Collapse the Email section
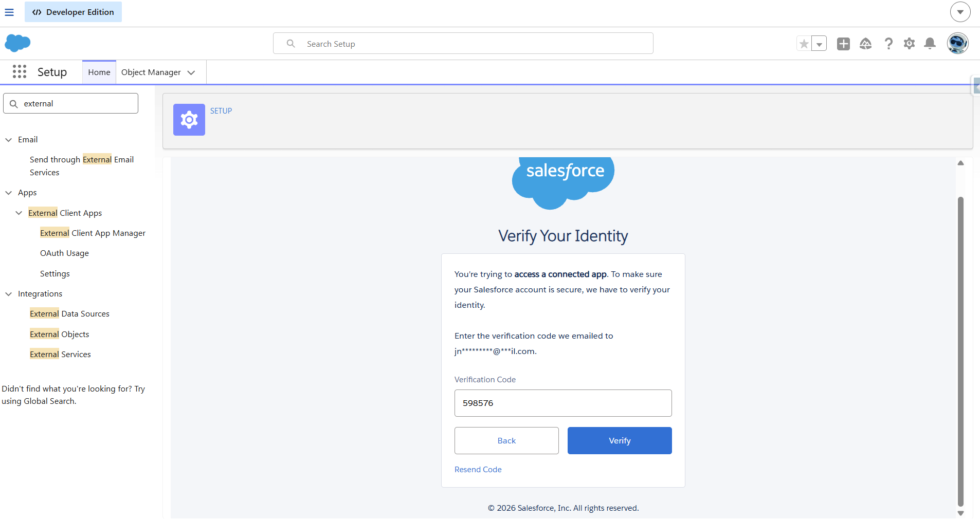This screenshot has height=520, width=980. pyautogui.click(x=9, y=140)
